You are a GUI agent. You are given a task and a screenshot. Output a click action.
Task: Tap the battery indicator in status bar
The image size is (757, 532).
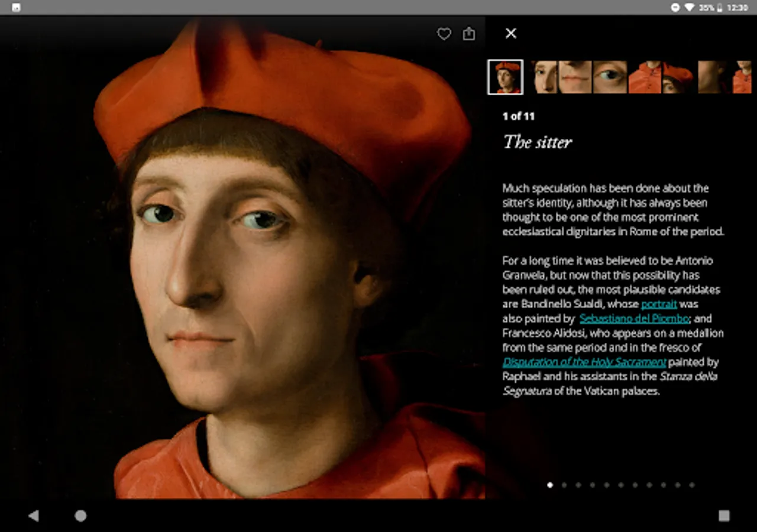[x=720, y=8]
